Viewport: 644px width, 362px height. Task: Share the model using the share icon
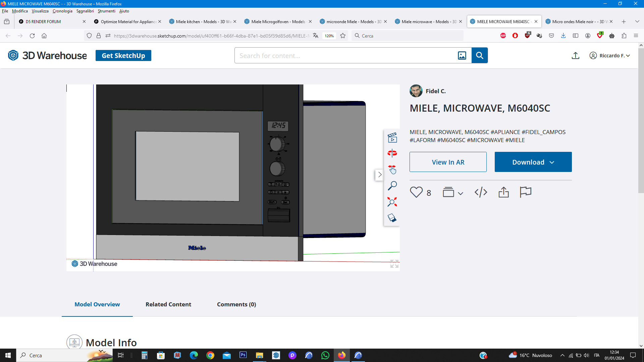[x=503, y=192]
